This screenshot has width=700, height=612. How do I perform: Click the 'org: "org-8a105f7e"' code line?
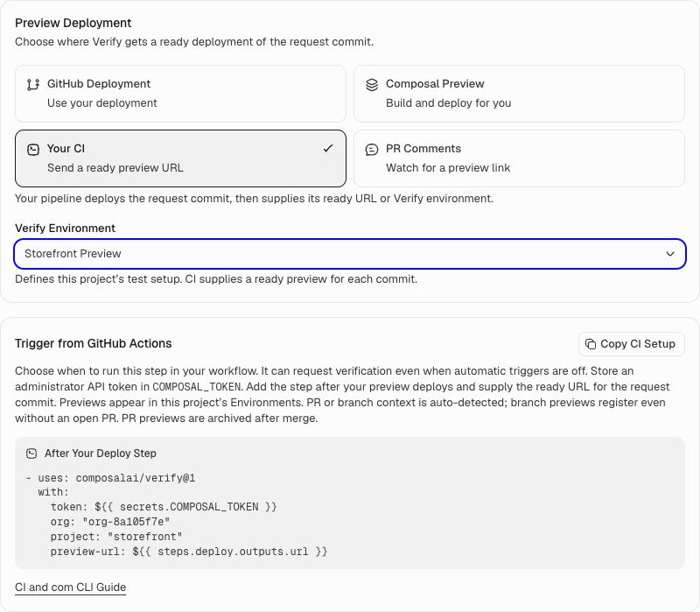pos(110,522)
